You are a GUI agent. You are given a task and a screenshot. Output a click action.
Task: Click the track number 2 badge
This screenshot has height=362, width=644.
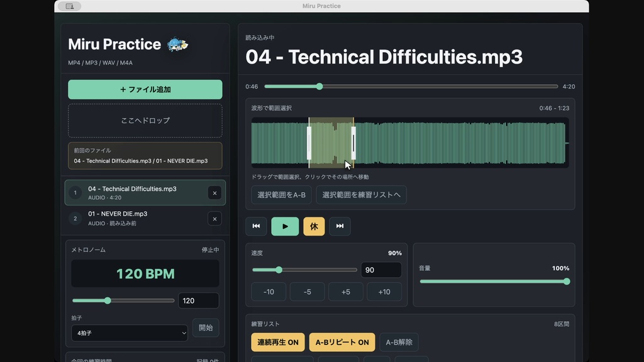[75, 219]
